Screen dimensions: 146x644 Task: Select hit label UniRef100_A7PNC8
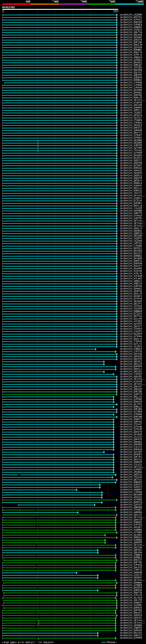coord(131,25)
